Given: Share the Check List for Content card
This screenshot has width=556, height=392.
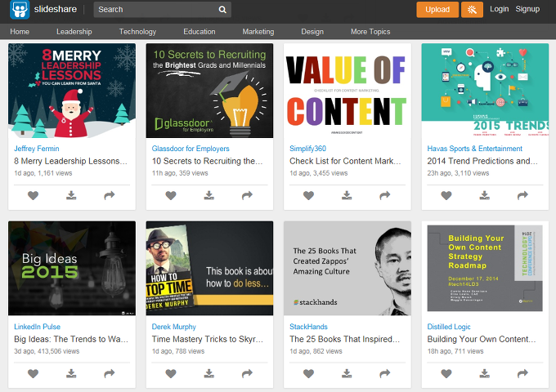Looking at the screenshot, I should click(x=385, y=195).
